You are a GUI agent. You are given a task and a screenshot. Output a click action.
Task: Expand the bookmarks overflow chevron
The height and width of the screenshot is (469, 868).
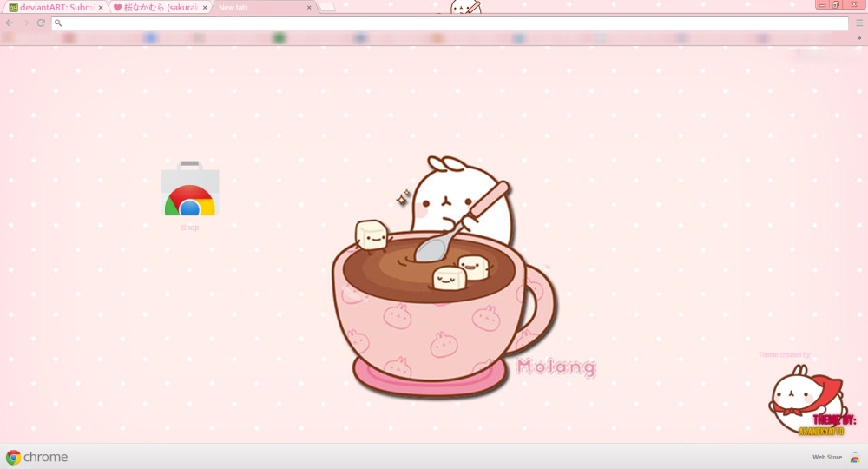click(858, 38)
